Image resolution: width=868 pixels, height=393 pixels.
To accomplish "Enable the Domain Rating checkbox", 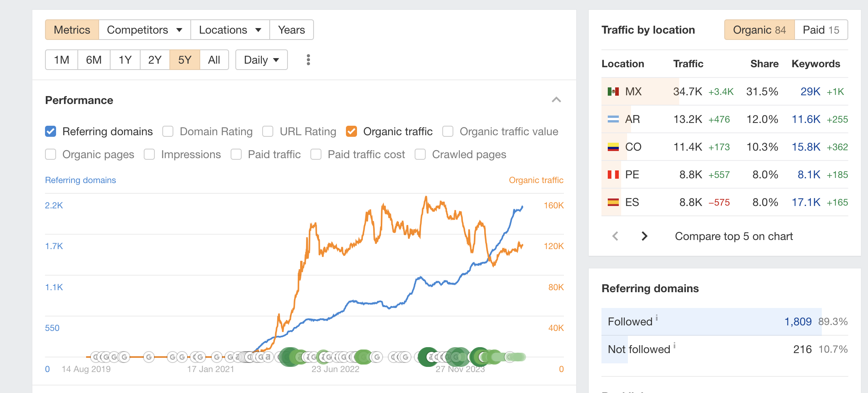I will (x=168, y=131).
